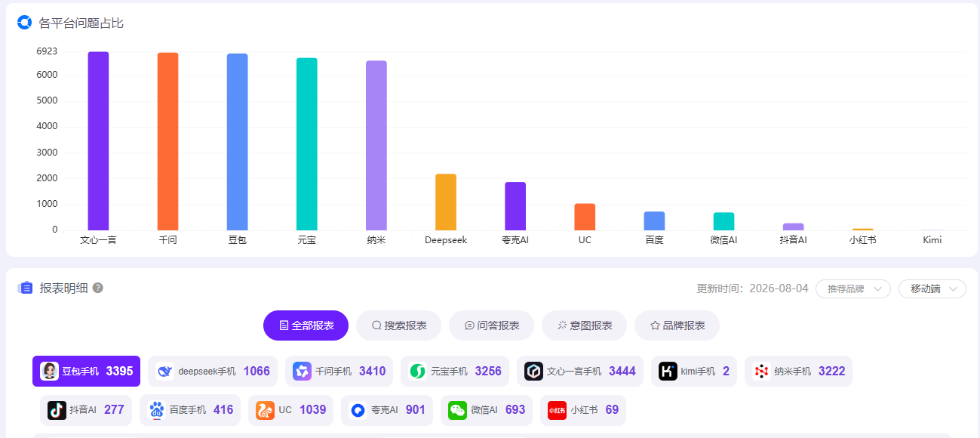Screen dimensions: 980x438
Task: Click the 纳米手机 red logo icon
Action: pos(761,371)
